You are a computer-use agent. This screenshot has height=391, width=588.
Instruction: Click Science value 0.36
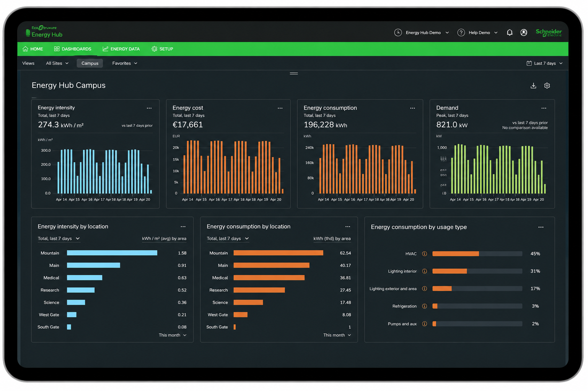pyautogui.click(x=182, y=303)
